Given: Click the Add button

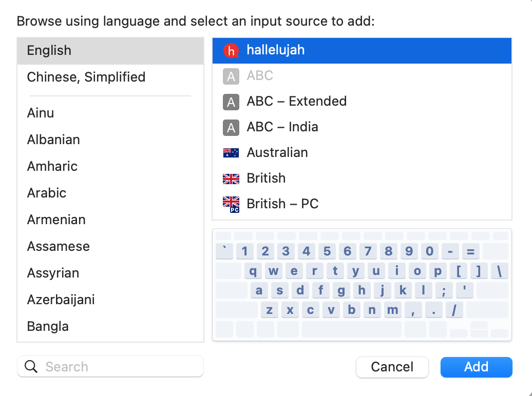Looking at the screenshot, I should click(477, 367).
